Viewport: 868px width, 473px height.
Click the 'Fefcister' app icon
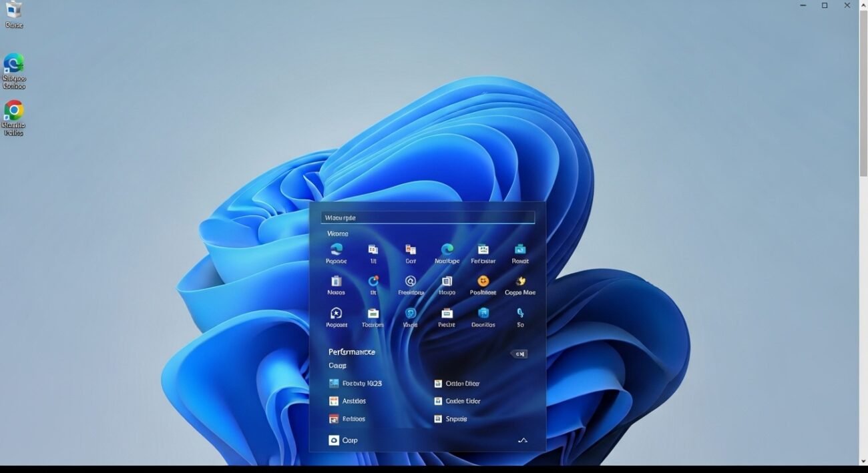tap(483, 250)
